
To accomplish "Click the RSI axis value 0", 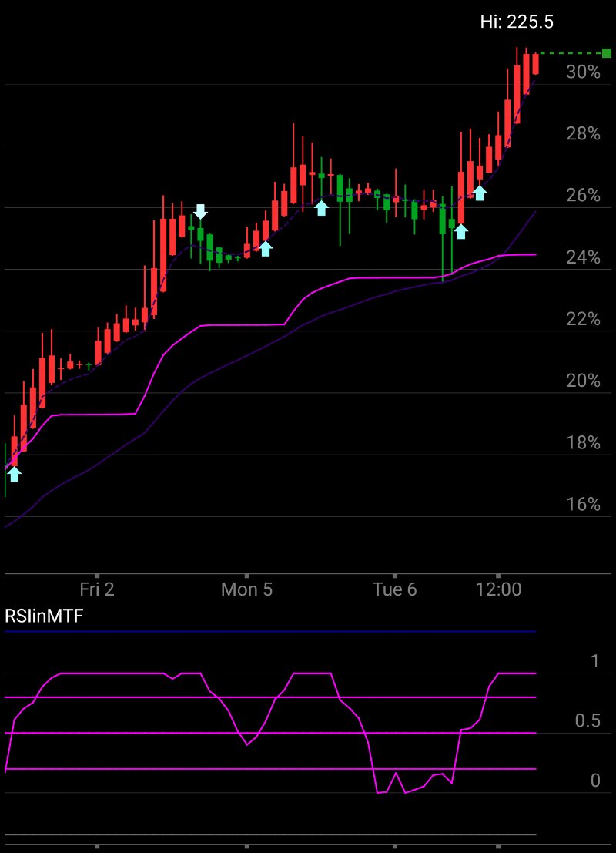I will [x=594, y=781].
